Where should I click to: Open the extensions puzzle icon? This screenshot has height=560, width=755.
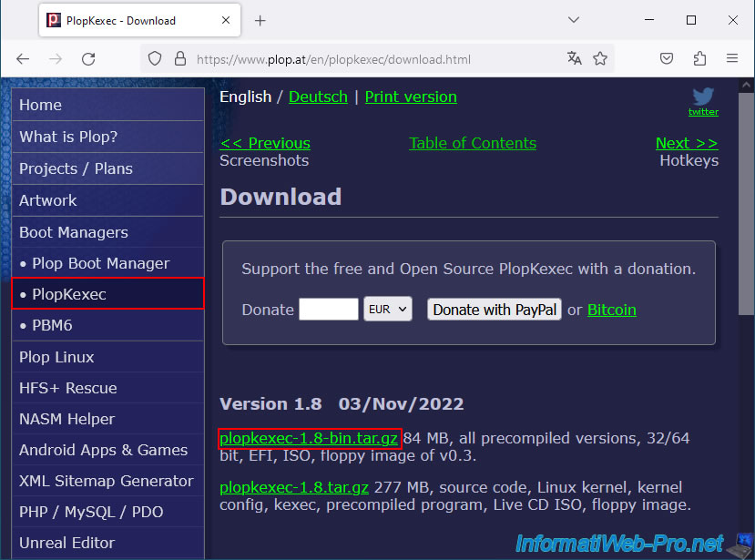point(699,58)
